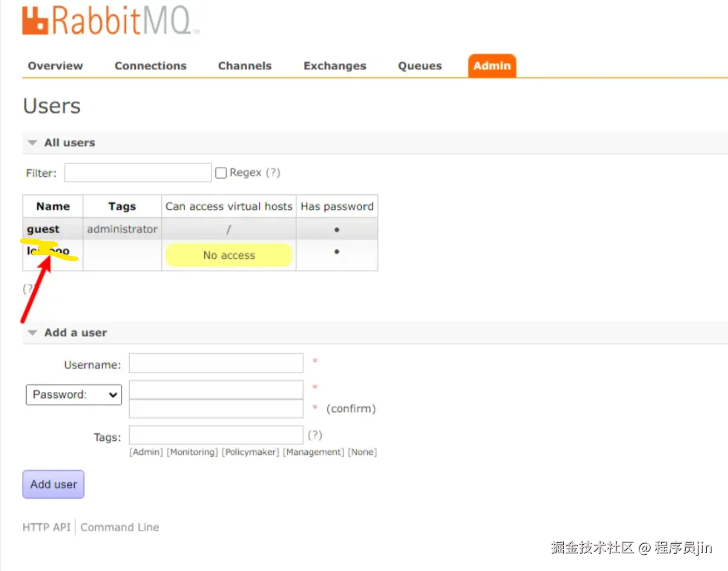Open the Command Line link
This screenshot has width=728, height=571.
click(120, 527)
